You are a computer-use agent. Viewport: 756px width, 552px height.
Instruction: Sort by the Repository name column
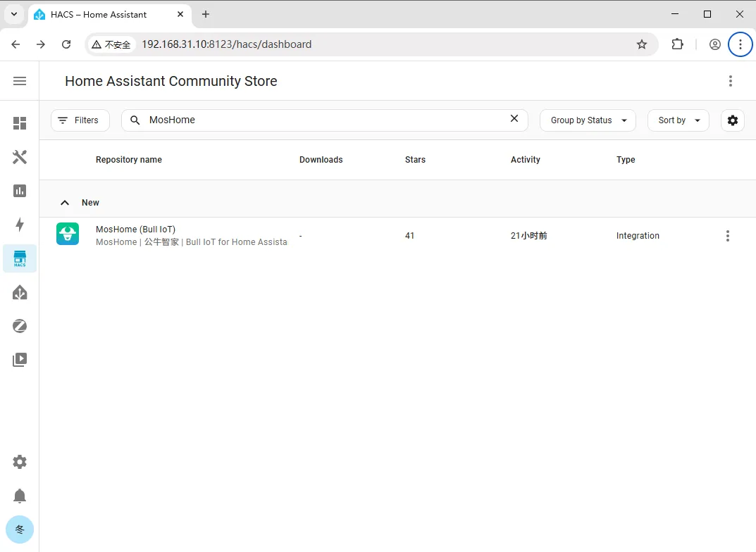[x=129, y=159]
